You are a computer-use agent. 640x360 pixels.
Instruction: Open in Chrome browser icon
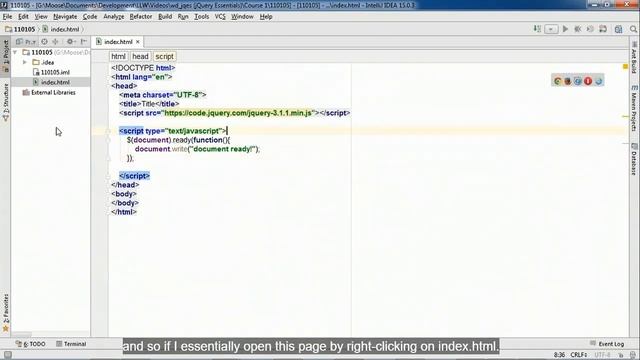558,81
